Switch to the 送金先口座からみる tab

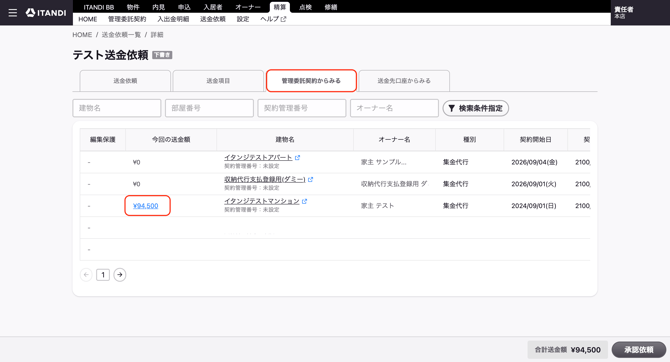pos(404,81)
